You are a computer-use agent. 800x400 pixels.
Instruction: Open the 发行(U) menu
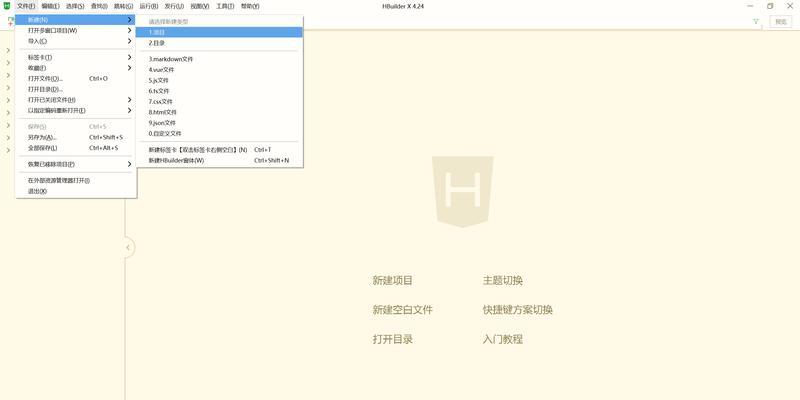(x=174, y=6)
